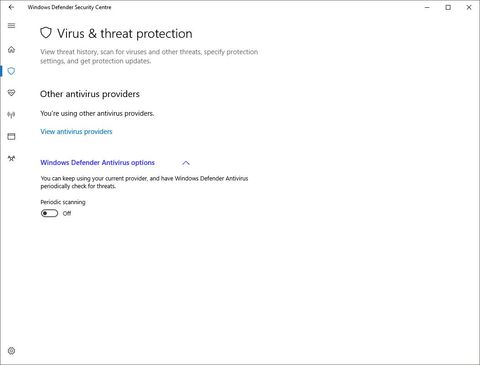Toggle the Periodic scanning switch on
The width and height of the screenshot is (480, 365).
[x=49, y=213]
